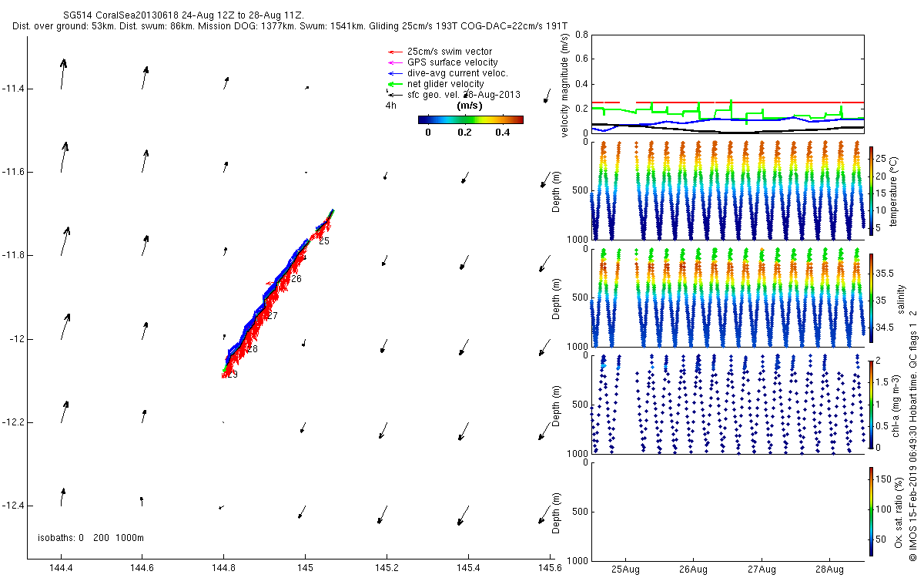Image resolution: width=924 pixels, height=578 pixels.
Task: Click the salinity colorbar
Action: (871, 297)
